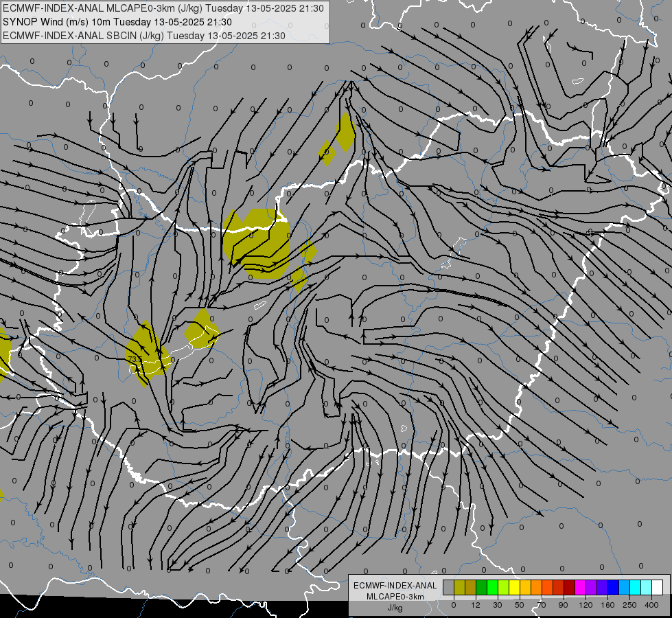Click the MLCAPE0-3km label in the legend box
Image resolution: width=672 pixels, height=618 pixels.
click(x=395, y=597)
